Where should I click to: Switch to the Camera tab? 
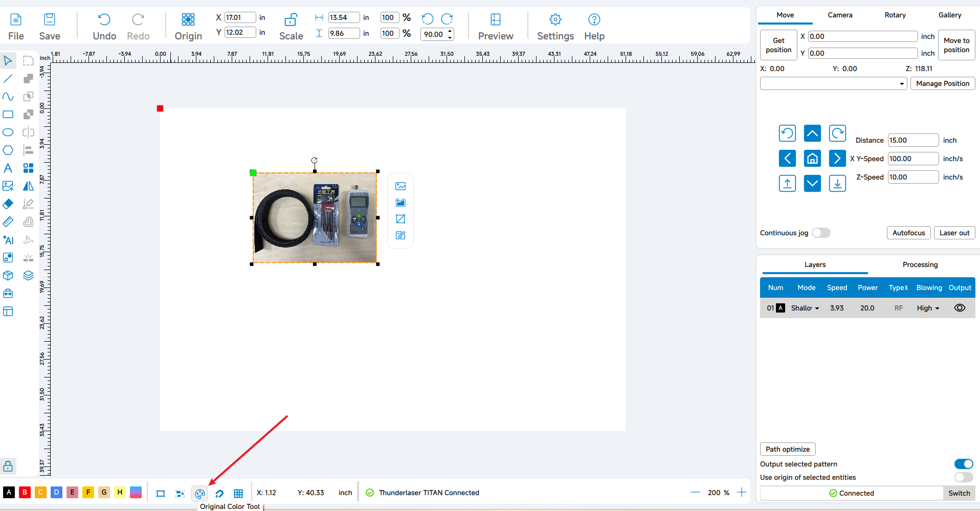click(840, 15)
